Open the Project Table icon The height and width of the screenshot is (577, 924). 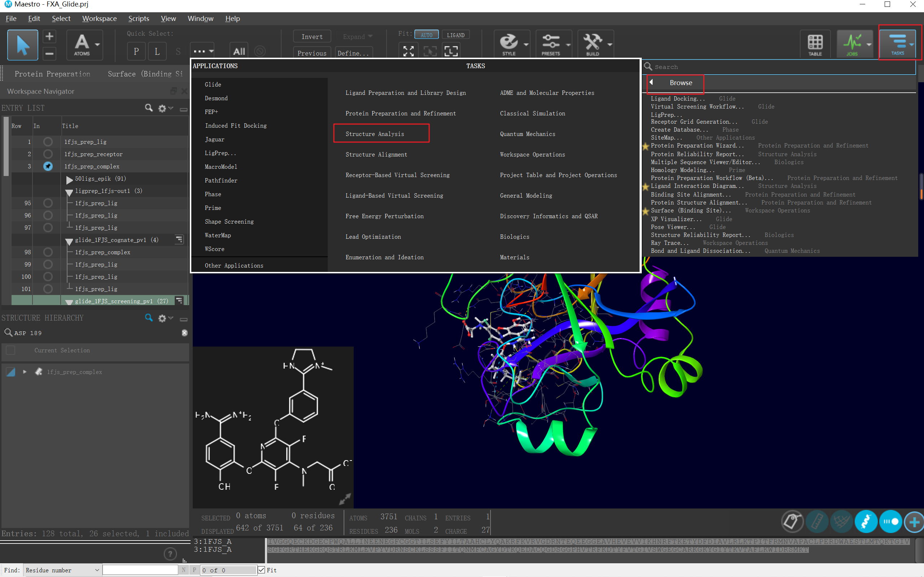coord(814,44)
